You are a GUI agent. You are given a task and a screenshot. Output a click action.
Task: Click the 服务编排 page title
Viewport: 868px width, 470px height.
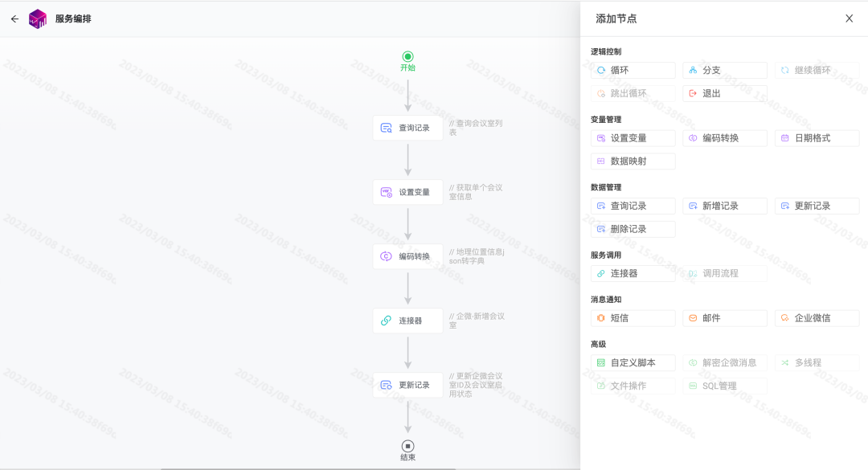pyautogui.click(x=73, y=18)
